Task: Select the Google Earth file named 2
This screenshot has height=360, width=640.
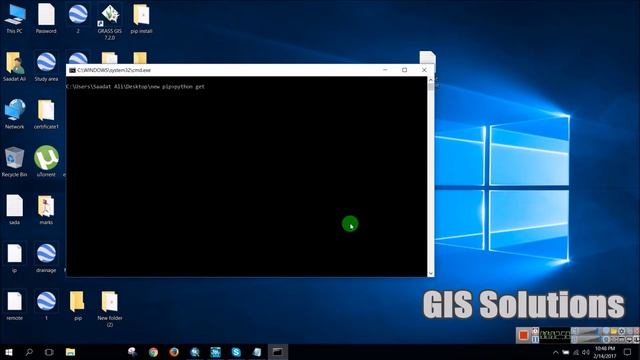Action: pyautogui.click(x=78, y=18)
